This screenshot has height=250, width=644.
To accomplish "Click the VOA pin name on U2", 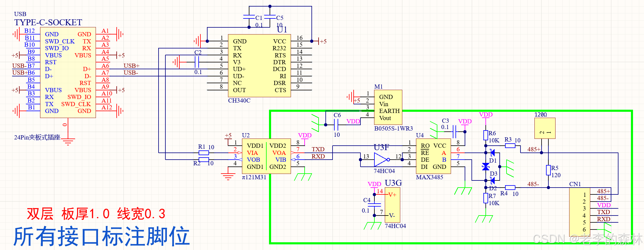I will pos(279,153).
